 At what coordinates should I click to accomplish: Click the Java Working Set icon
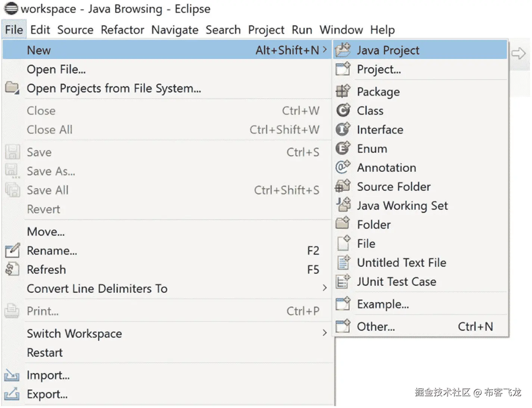pos(343,205)
